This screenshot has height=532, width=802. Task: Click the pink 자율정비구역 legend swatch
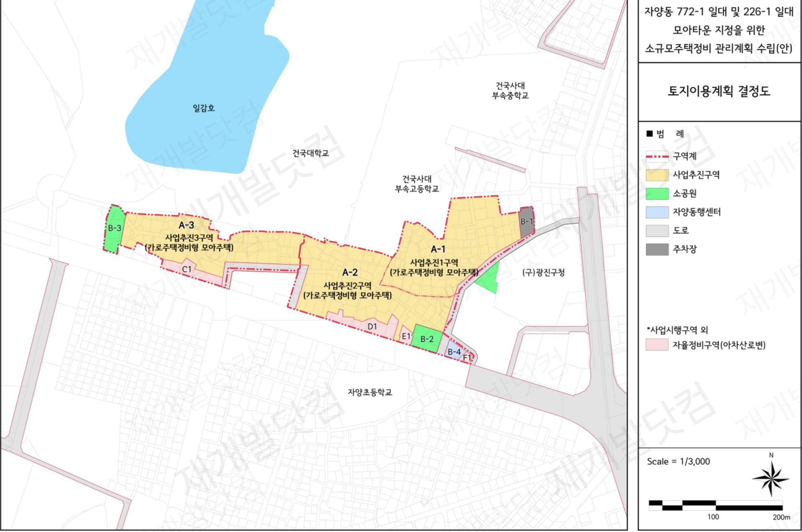[657, 345]
